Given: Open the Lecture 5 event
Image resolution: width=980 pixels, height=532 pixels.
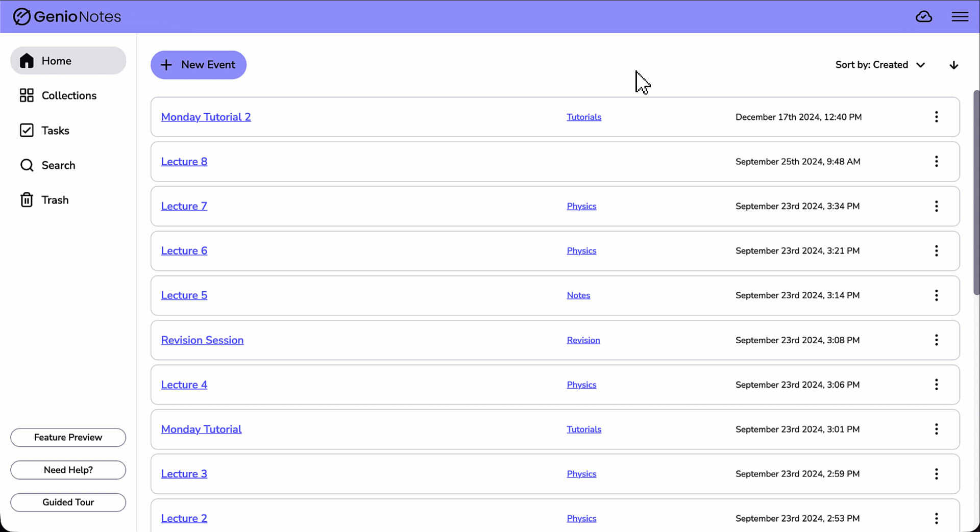Looking at the screenshot, I should click(184, 295).
